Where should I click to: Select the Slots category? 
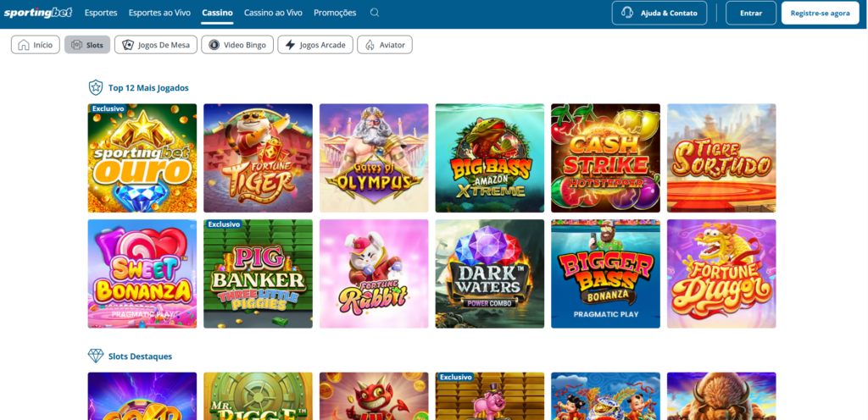pos(87,45)
